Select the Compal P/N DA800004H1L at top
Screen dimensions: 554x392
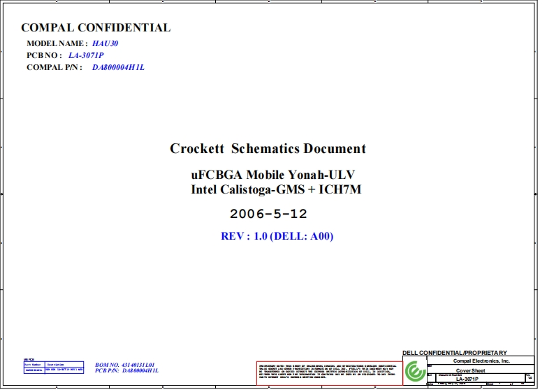[118, 67]
